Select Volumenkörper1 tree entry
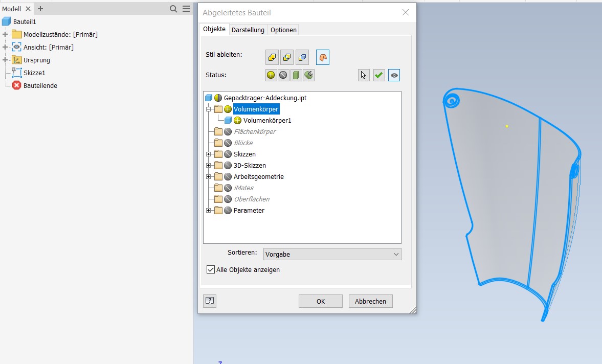Viewport: 602px width, 364px height. click(267, 121)
